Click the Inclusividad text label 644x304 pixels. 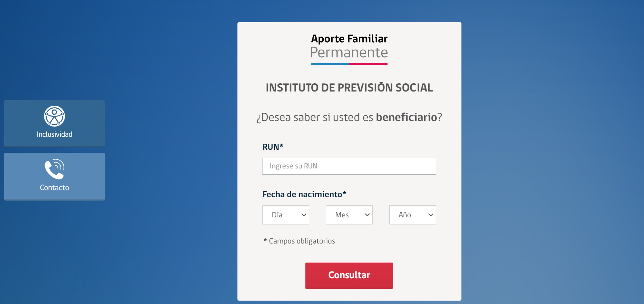[x=55, y=134]
